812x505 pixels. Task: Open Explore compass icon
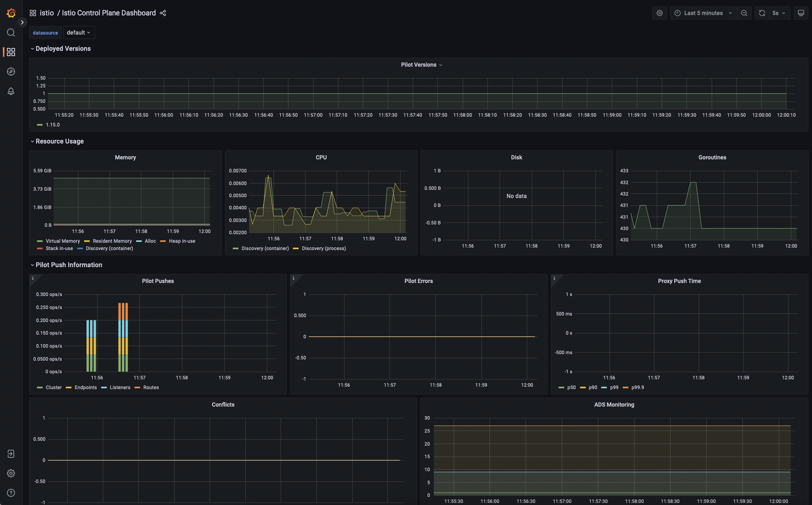11,72
